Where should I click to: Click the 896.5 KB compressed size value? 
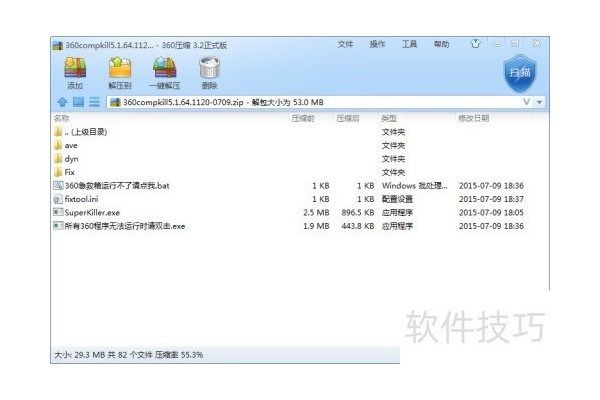(x=357, y=212)
